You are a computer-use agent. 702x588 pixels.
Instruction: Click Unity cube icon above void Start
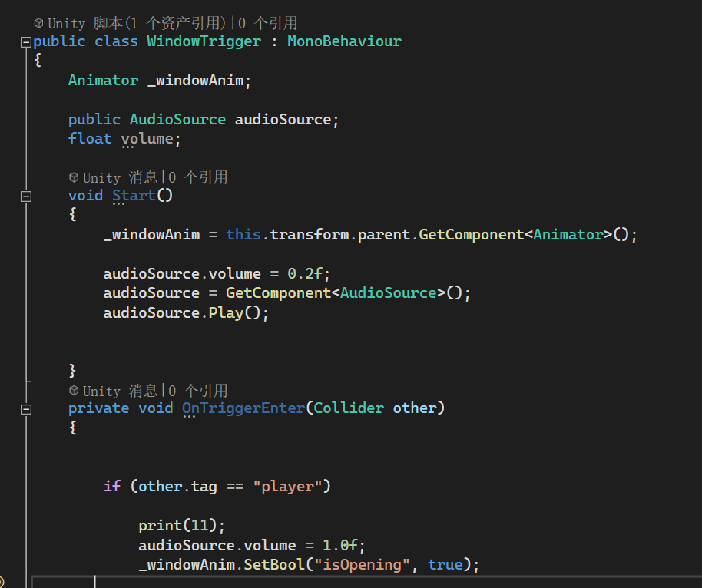pyautogui.click(x=74, y=177)
